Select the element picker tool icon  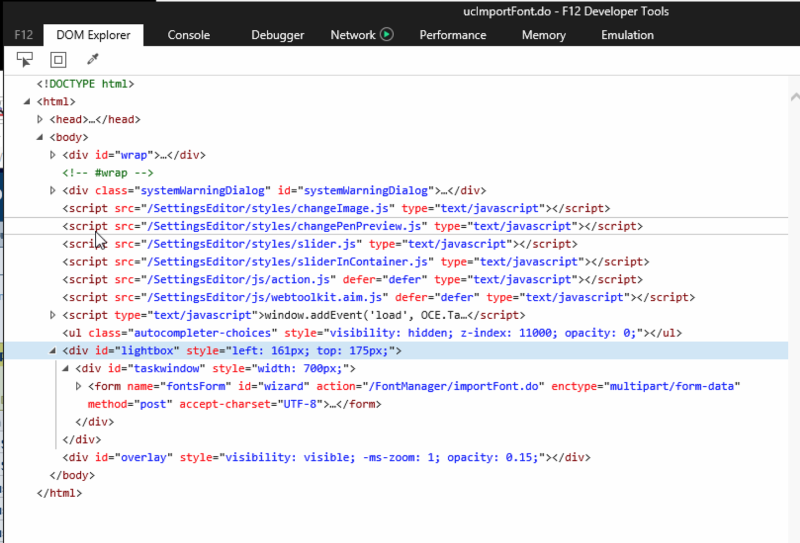pos(24,60)
